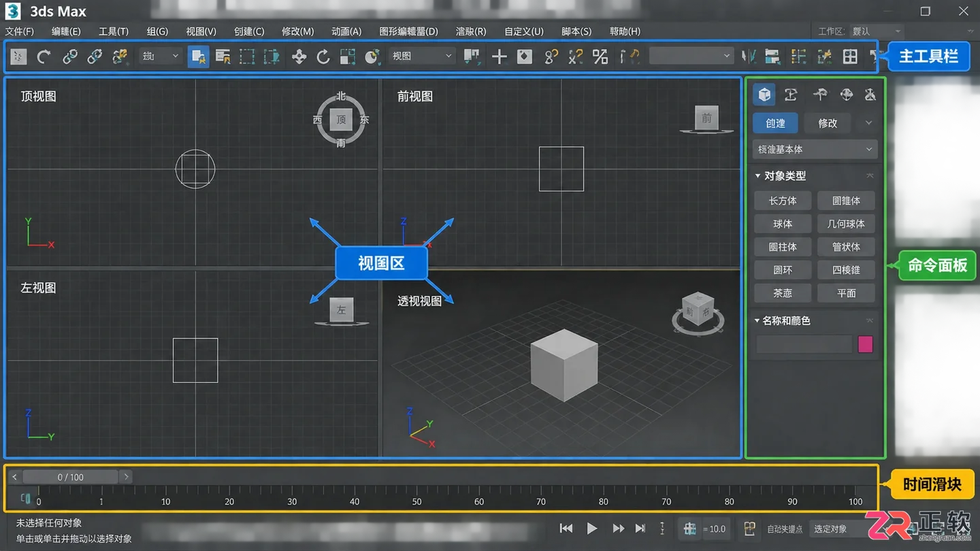Open the 动画(A) menu
Viewport: 980px width, 551px height.
point(346,31)
